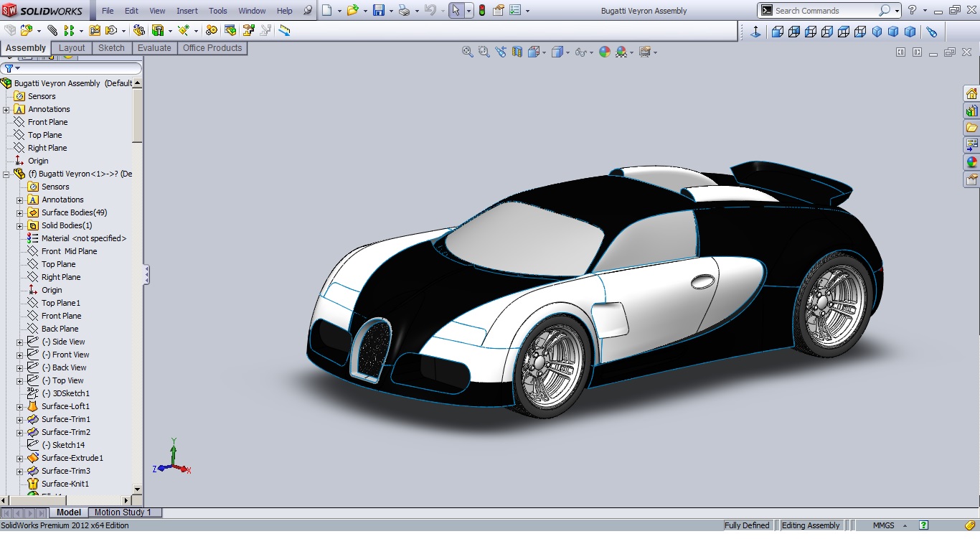Click Linear Component Pattern icon

(x=69, y=31)
